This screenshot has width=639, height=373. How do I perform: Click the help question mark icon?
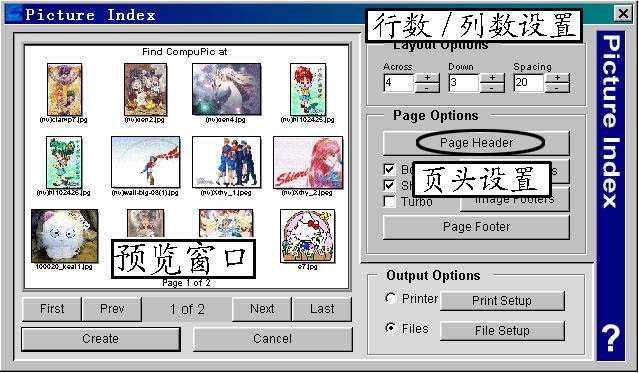(x=610, y=338)
